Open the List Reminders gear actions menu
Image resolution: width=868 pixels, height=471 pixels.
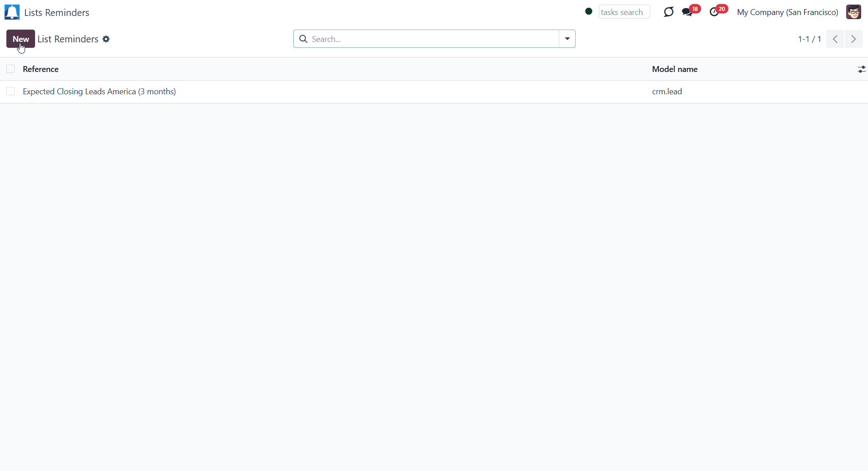(x=106, y=39)
